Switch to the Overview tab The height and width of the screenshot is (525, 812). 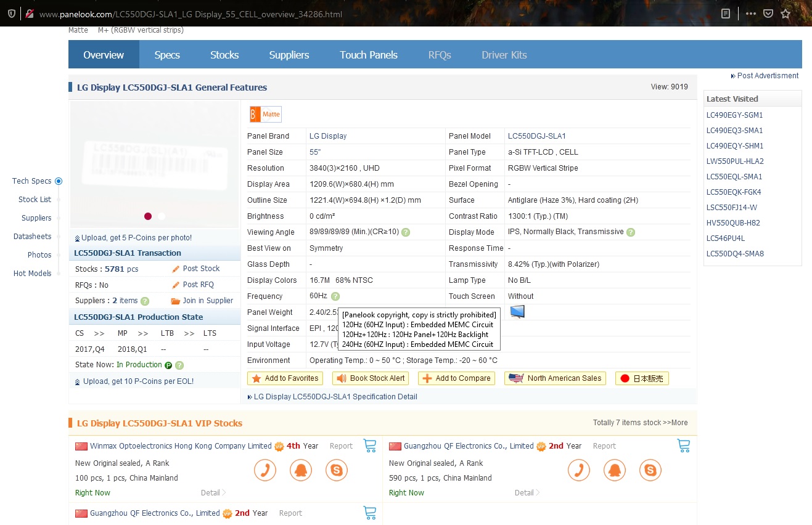tap(104, 55)
